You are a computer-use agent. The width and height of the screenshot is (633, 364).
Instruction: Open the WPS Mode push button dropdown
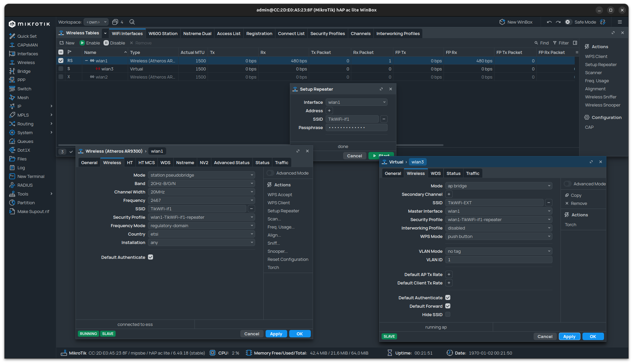point(499,236)
